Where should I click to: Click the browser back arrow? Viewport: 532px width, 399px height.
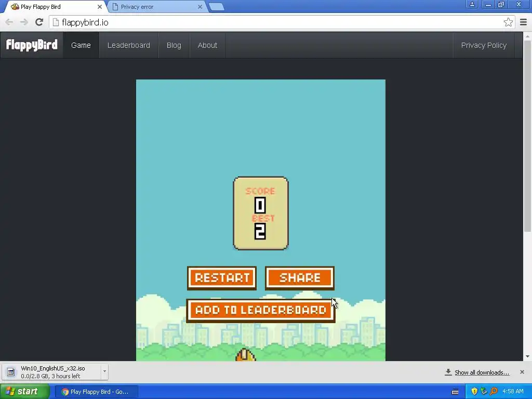tap(9, 22)
